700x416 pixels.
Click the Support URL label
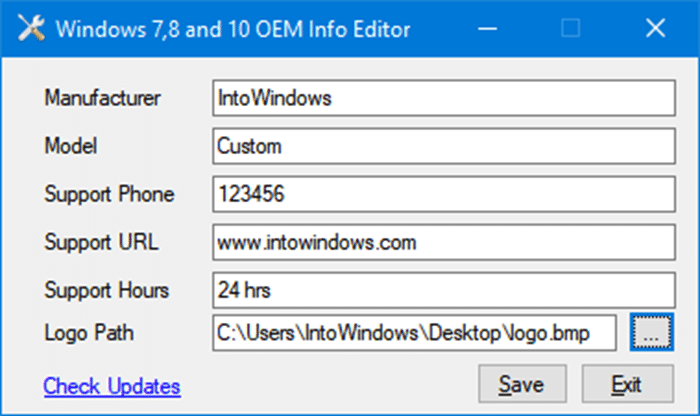click(101, 242)
